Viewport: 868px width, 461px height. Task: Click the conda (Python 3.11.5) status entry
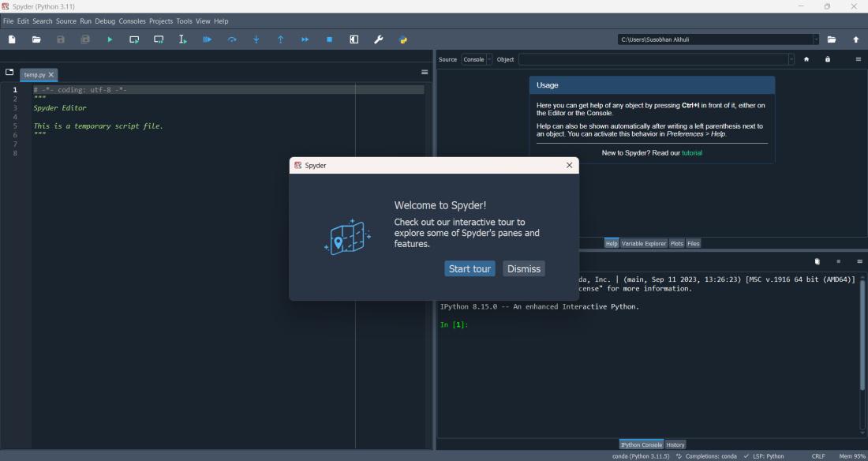click(x=641, y=456)
